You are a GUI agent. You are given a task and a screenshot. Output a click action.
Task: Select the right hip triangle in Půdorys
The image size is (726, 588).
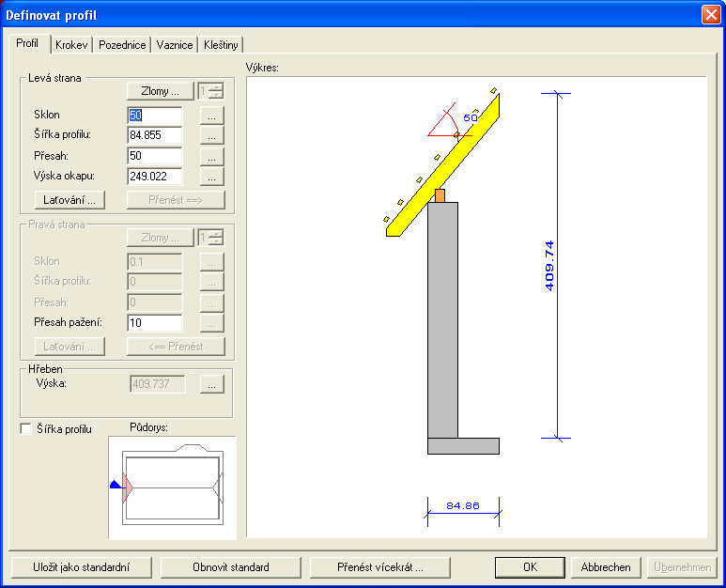pyautogui.click(x=218, y=487)
